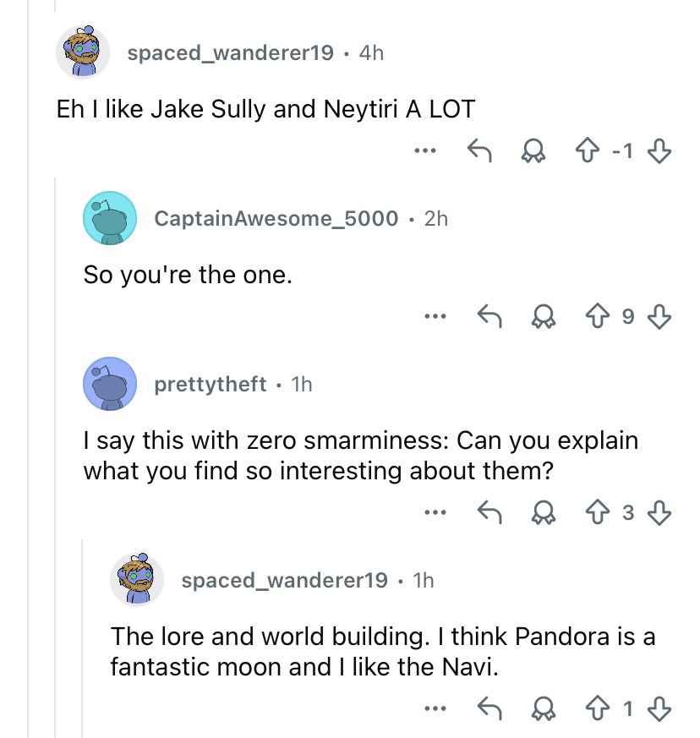Reply to the Jake Sully and Neytiri comment
Screen dimensions: 700x738
481,153
